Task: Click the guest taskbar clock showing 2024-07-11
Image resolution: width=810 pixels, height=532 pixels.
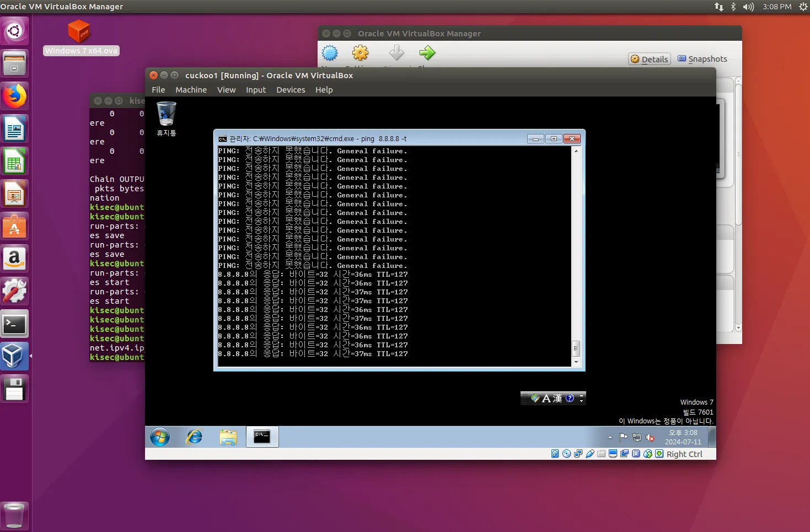Action: 683,437
